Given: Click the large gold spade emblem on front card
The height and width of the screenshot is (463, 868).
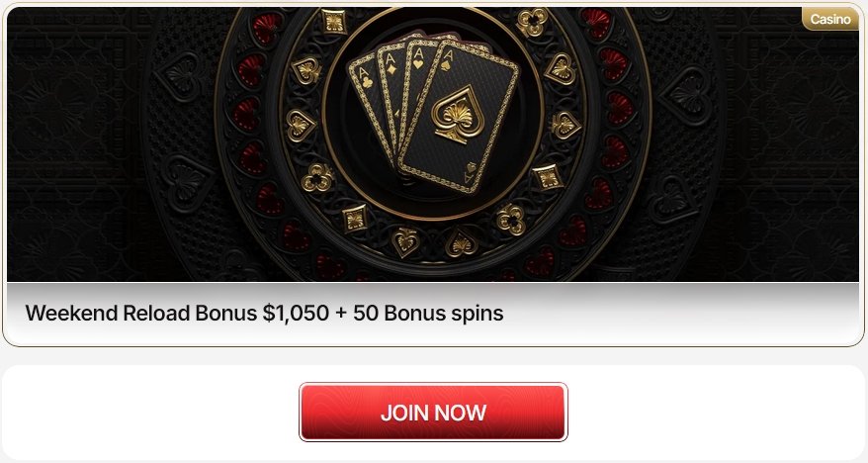Looking at the screenshot, I should 458,115.
